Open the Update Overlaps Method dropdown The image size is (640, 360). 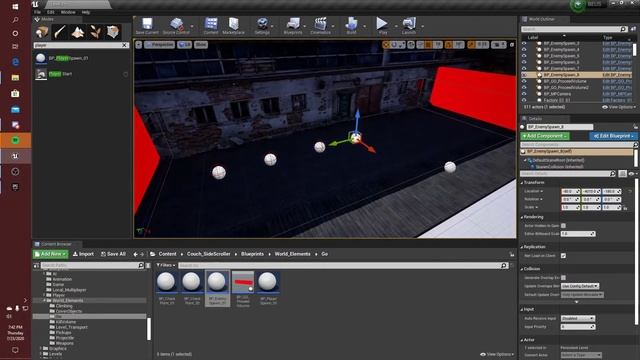point(580,286)
